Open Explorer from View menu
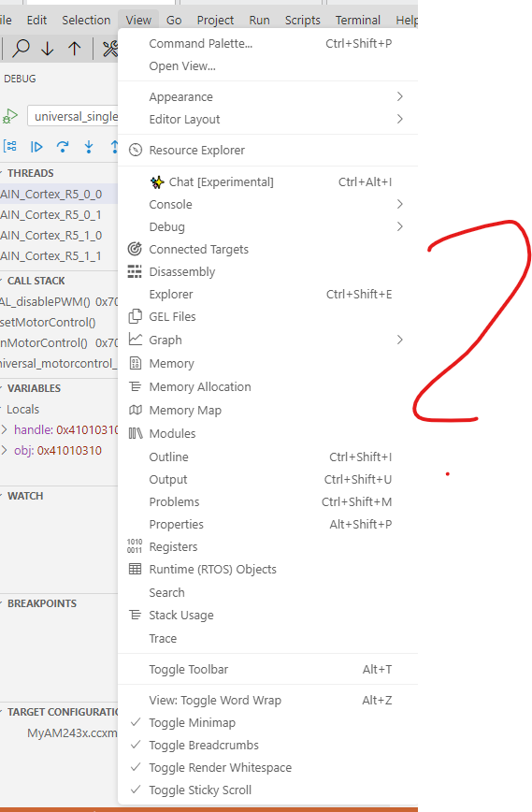This screenshot has width=532, height=812. coord(267,294)
